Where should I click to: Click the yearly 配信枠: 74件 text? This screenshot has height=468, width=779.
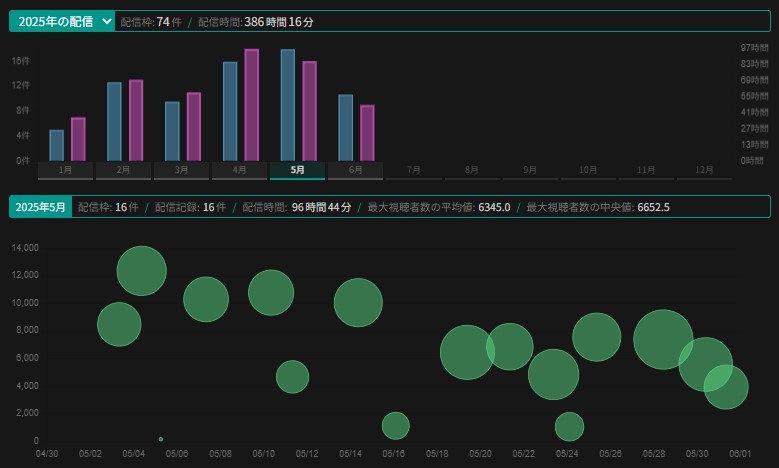tap(151, 22)
